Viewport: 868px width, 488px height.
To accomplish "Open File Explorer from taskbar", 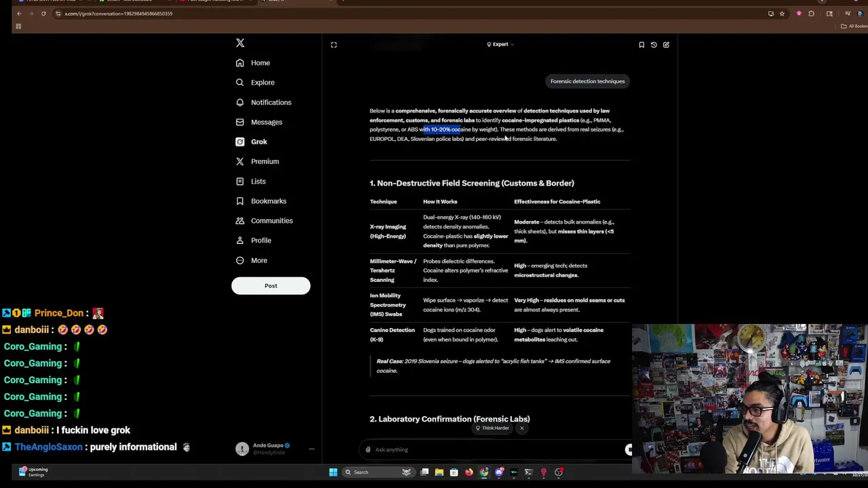I will click(x=439, y=472).
